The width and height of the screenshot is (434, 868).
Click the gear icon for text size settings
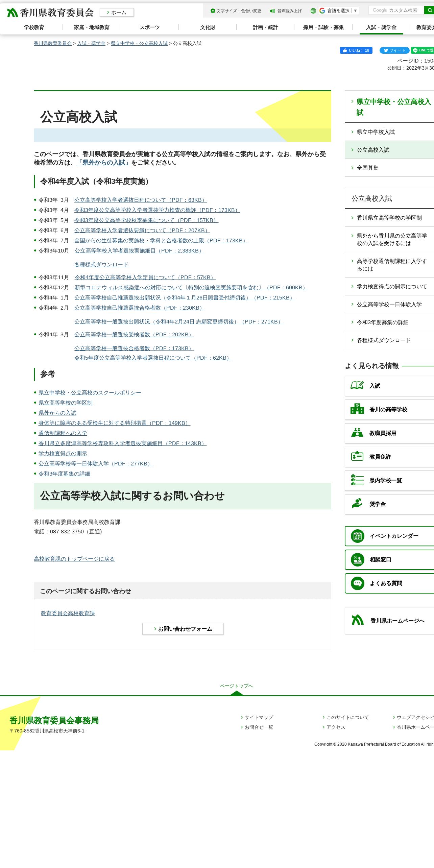(213, 11)
